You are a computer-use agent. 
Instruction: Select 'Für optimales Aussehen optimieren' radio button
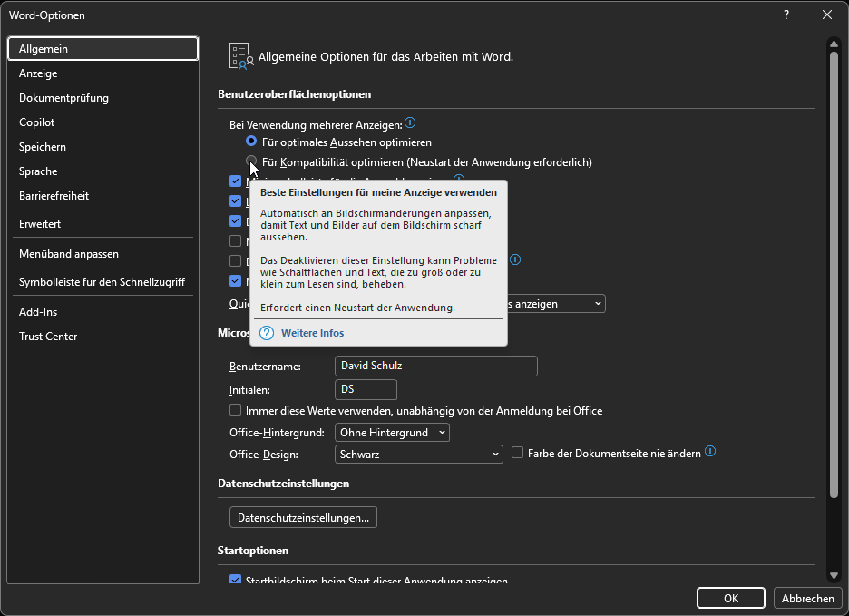251,142
